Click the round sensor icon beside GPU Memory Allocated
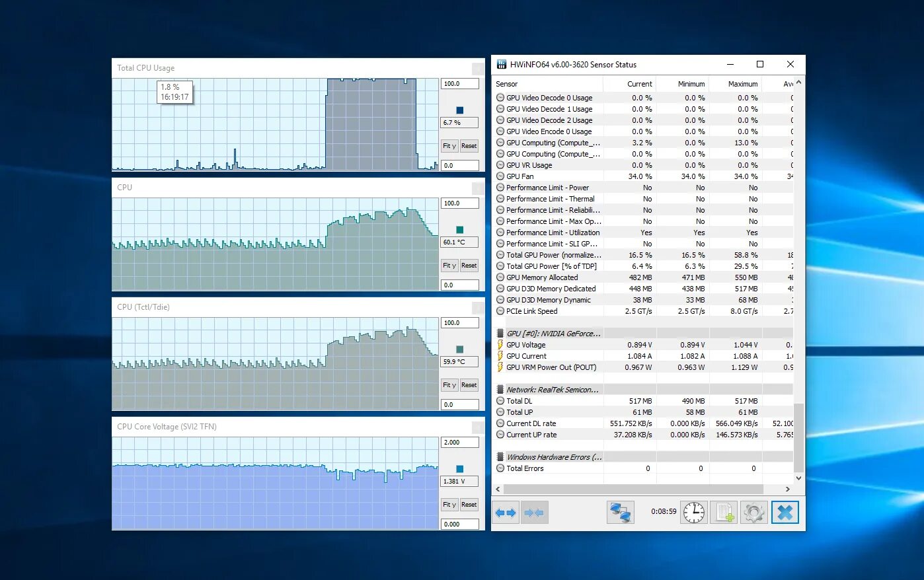 point(500,277)
